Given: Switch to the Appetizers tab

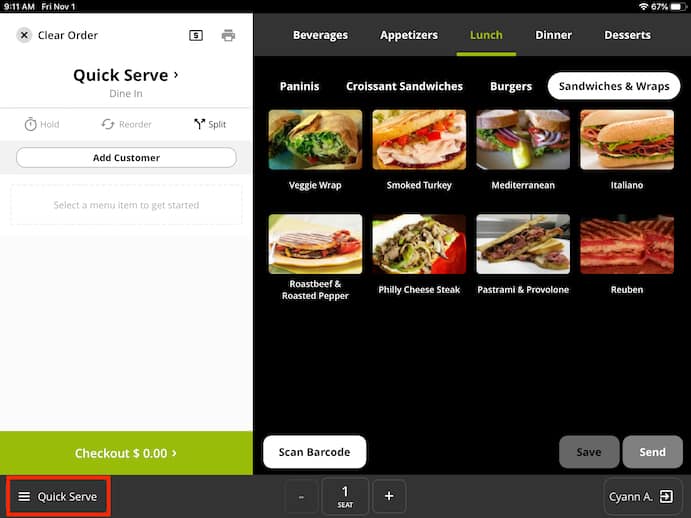Looking at the screenshot, I should [409, 35].
